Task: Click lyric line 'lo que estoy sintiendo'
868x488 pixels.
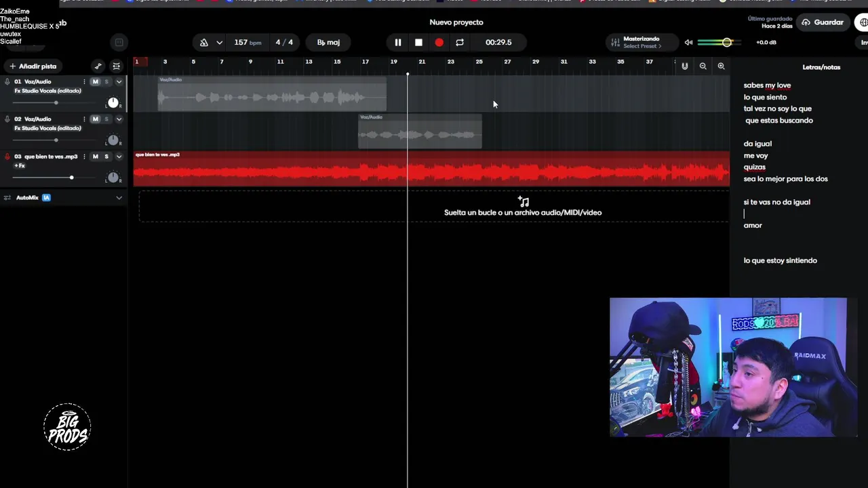Action: pyautogui.click(x=780, y=260)
